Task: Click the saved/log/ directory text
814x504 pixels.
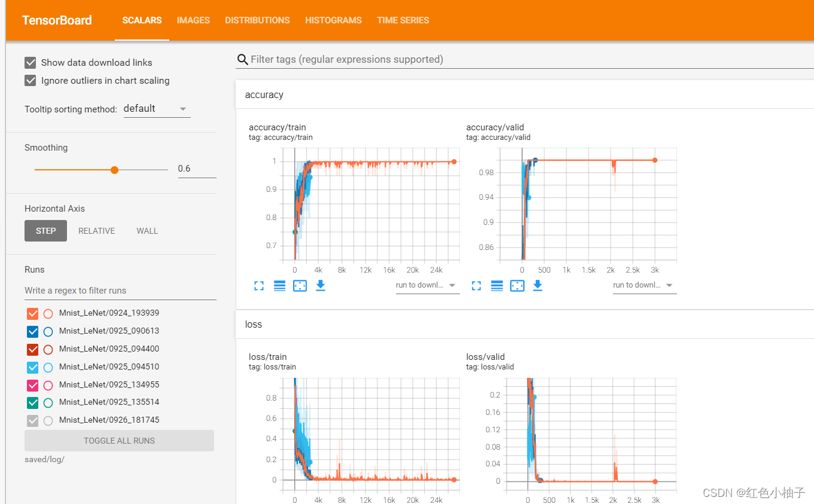Action: pos(44,459)
